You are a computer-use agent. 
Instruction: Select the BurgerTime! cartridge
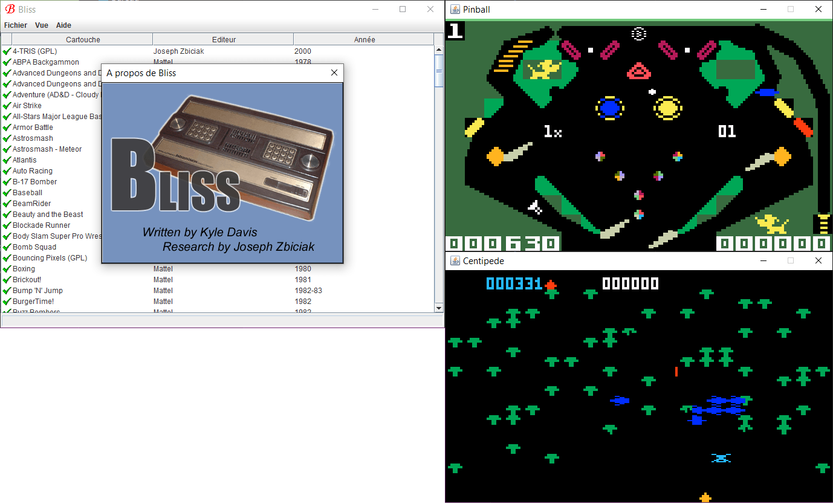pyautogui.click(x=33, y=302)
